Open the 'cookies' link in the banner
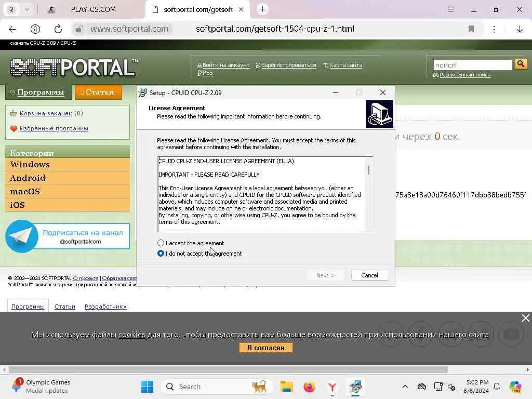Screen dimensions: 532x399 coord(131,335)
